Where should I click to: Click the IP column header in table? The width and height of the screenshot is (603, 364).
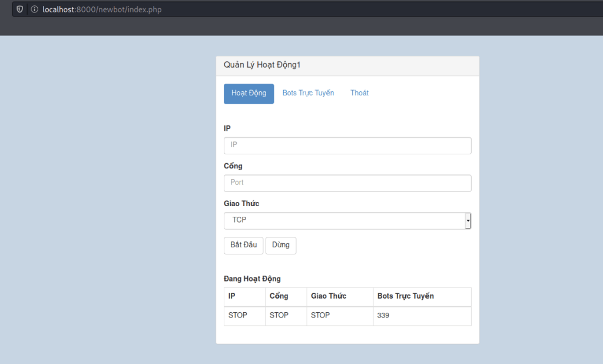point(232,296)
